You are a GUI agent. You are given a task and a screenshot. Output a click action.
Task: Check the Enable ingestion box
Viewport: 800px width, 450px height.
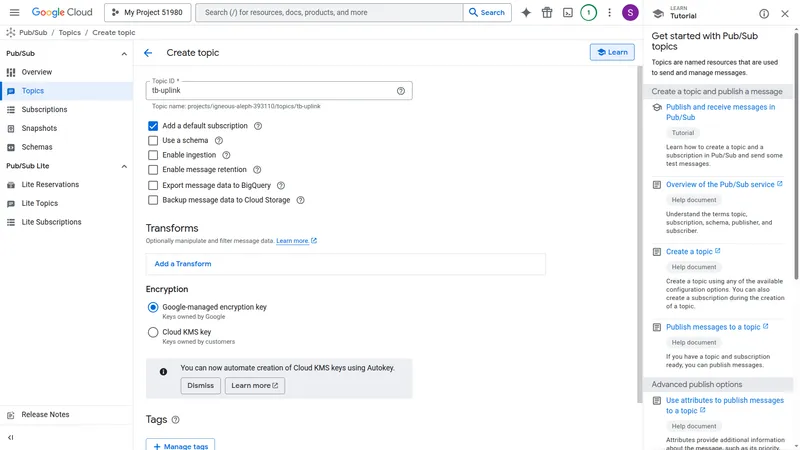coord(153,155)
